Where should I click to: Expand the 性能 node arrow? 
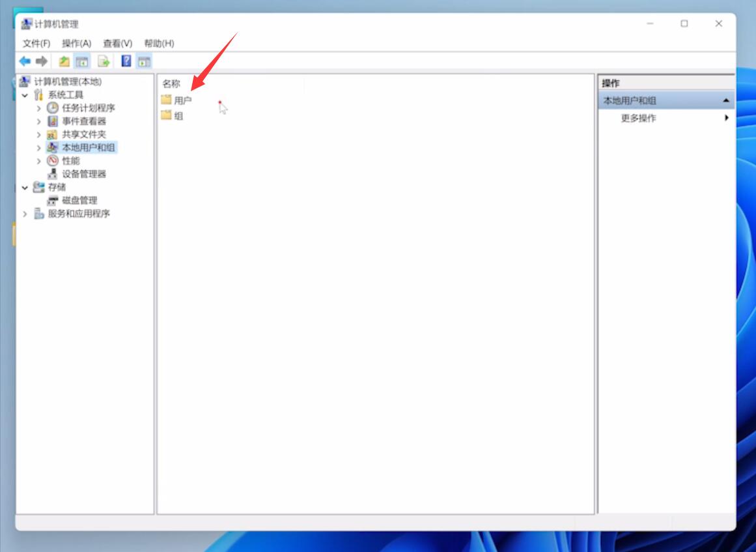point(39,161)
